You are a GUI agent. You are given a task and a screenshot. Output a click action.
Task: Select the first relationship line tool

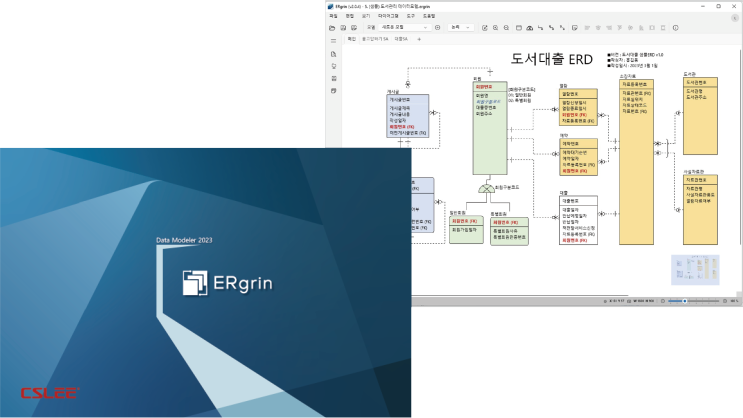540,28
